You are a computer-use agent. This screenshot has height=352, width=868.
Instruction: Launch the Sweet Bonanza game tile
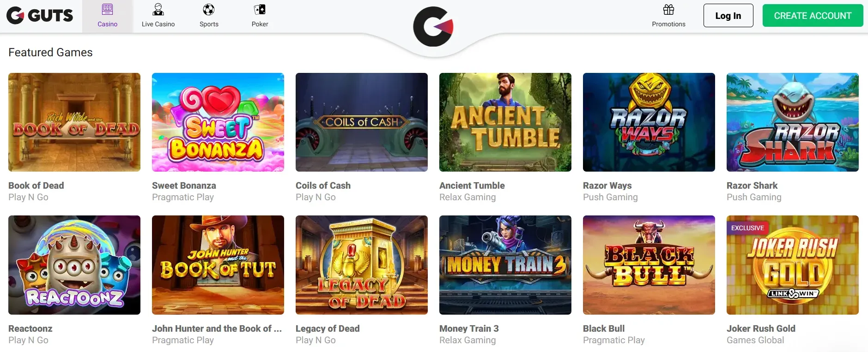coord(218,122)
